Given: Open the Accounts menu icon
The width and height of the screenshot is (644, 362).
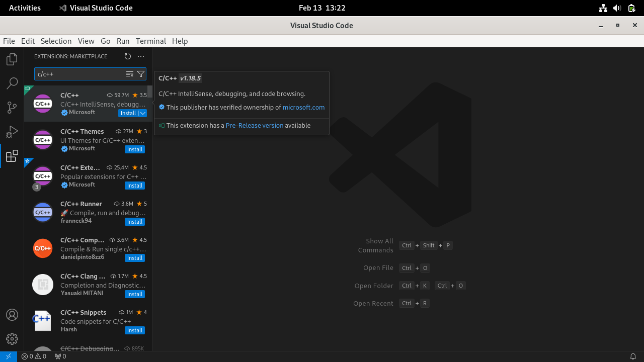Looking at the screenshot, I should pos(12,315).
